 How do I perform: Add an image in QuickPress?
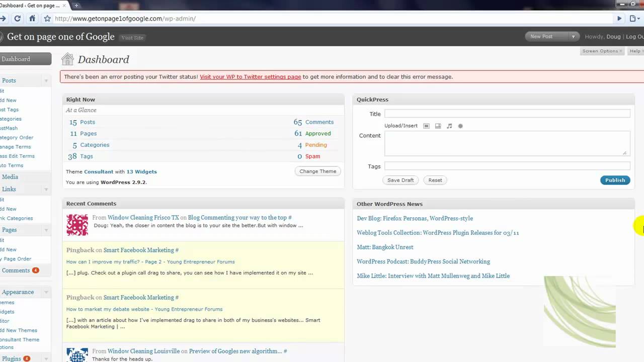pyautogui.click(x=426, y=126)
